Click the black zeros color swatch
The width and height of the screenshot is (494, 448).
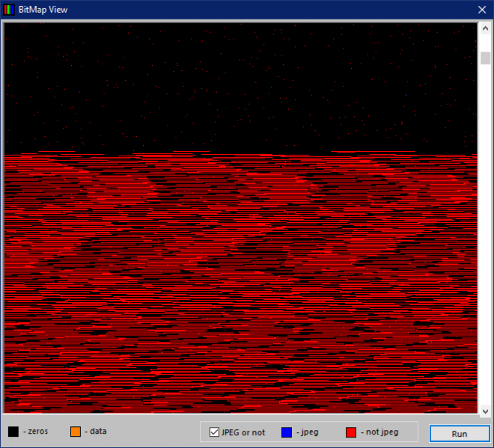click(13, 432)
